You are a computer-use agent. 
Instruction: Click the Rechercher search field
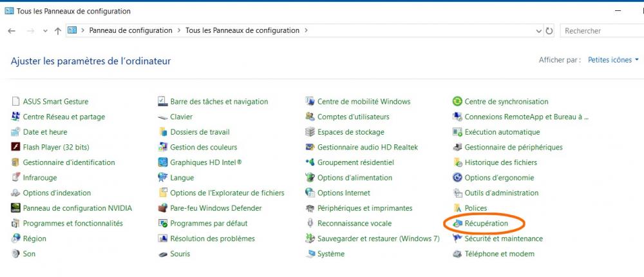point(602,31)
